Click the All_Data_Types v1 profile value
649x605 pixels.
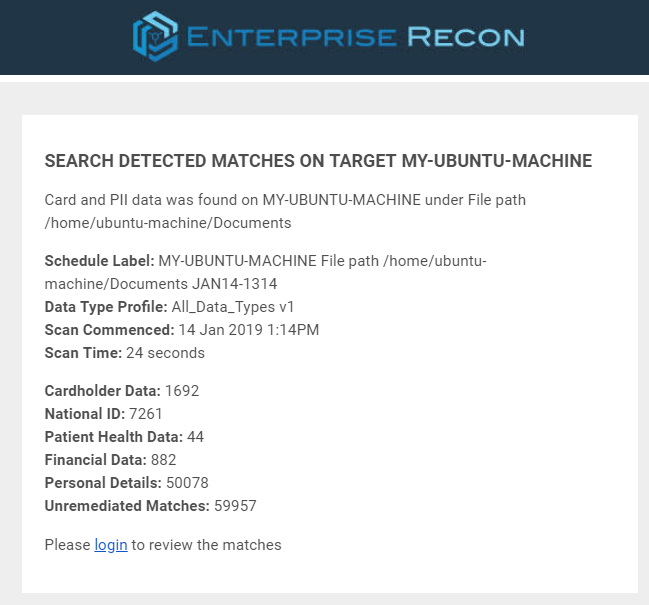click(233, 306)
